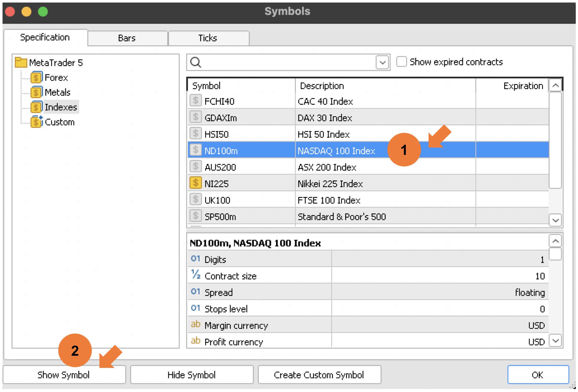Open the search field dropdown arrow
The height and width of the screenshot is (392, 578).
pos(383,62)
